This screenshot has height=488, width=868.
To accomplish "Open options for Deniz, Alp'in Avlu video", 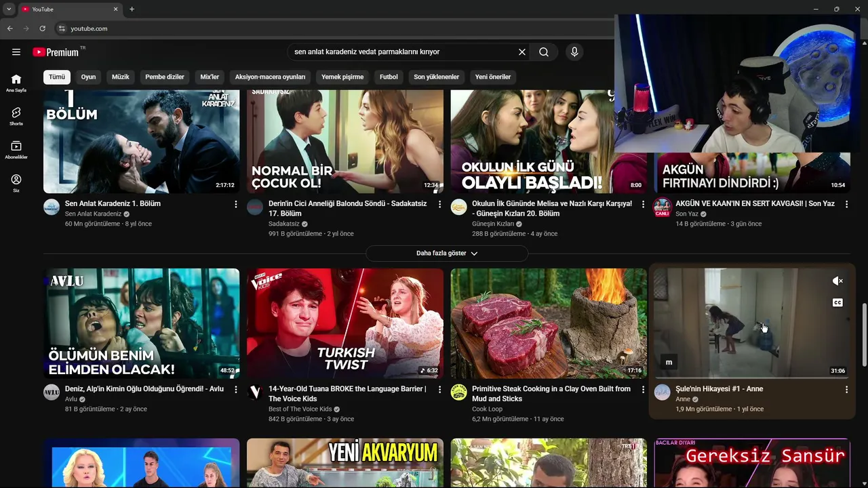I will pos(236,390).
